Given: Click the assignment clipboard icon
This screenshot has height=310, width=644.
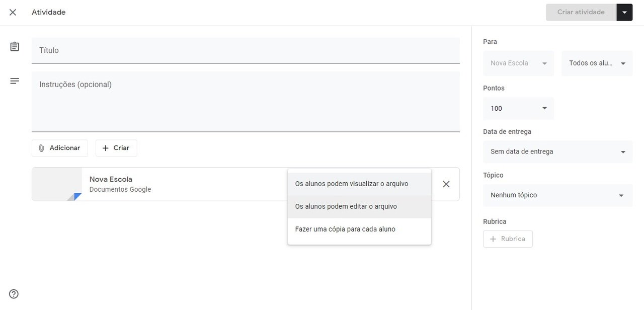Looking at the screenshot, I should coord(15,47).
